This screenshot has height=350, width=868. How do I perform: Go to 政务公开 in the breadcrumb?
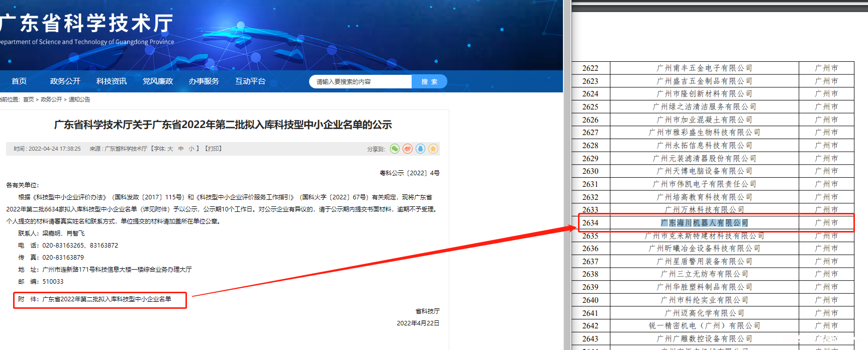[x=51, y=99]
